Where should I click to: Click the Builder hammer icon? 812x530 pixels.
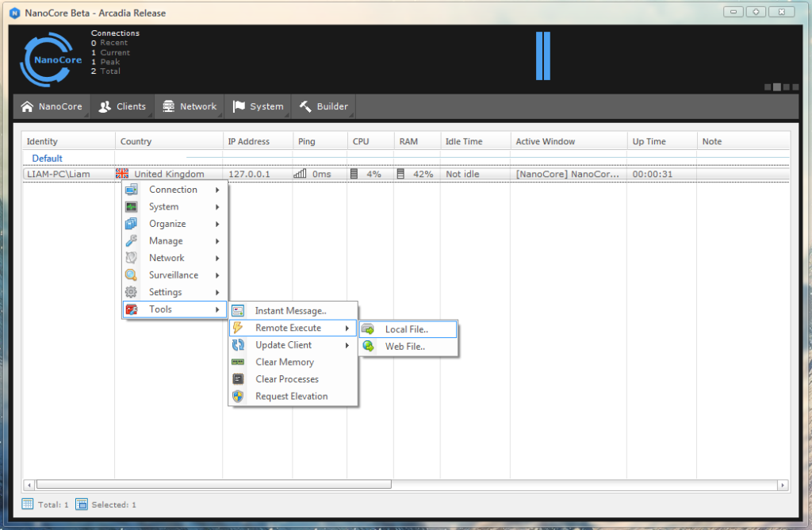coord(305,106)
